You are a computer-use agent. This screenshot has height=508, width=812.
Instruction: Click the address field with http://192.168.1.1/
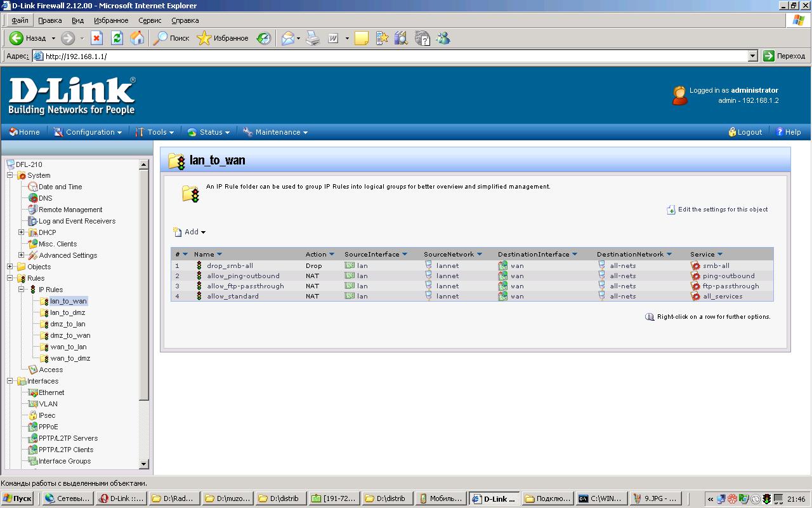click(x=390, y=56)
